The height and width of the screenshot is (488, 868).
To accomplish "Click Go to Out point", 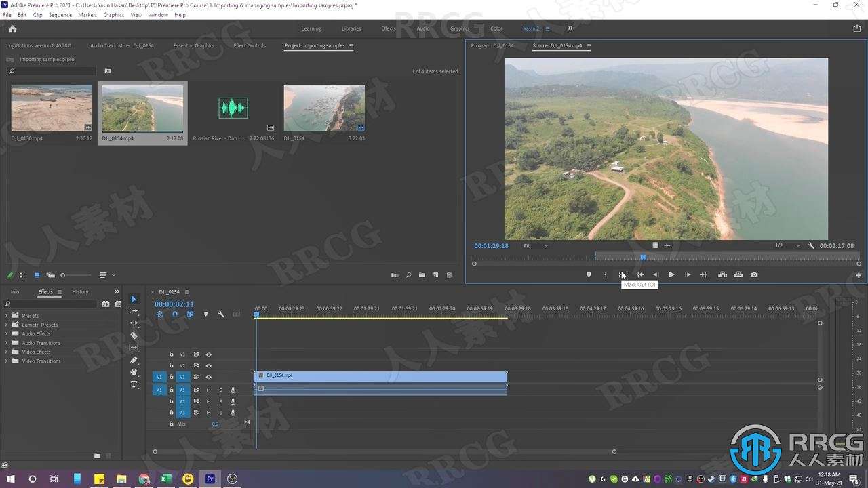I will click(x=703, y=274).
